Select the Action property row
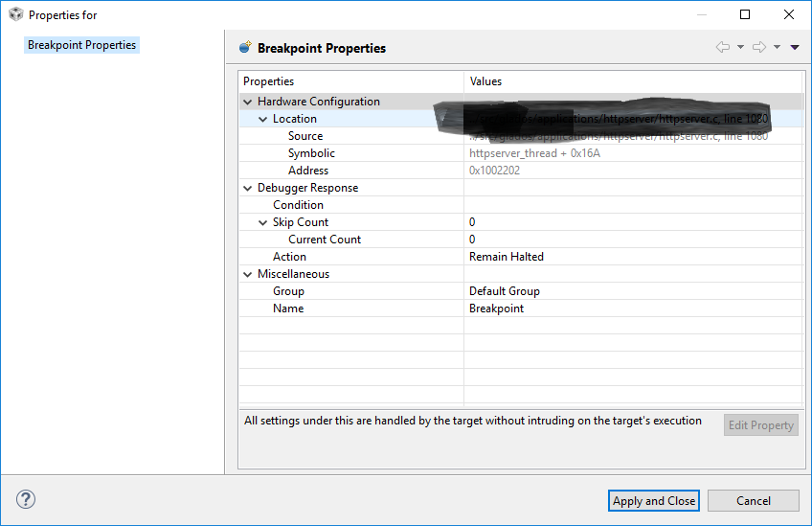This screenshot has height=526, width=812. [521, 257]
